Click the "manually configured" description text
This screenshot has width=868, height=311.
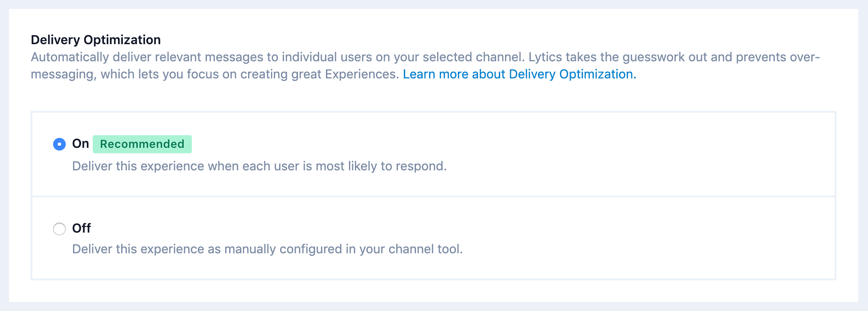coord(283,249)
